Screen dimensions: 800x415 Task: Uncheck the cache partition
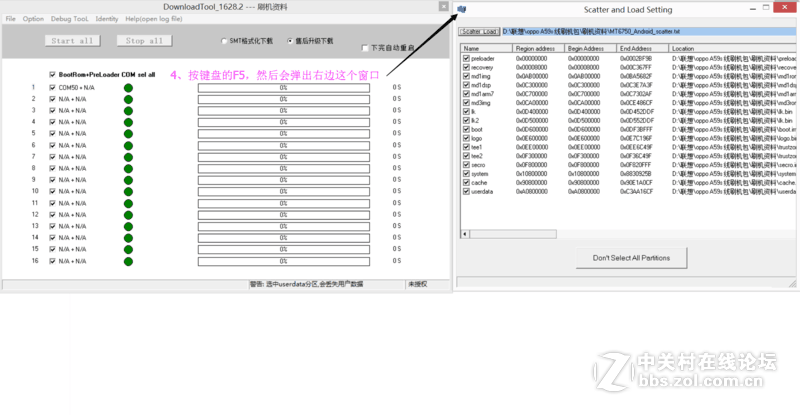point(466,183)
